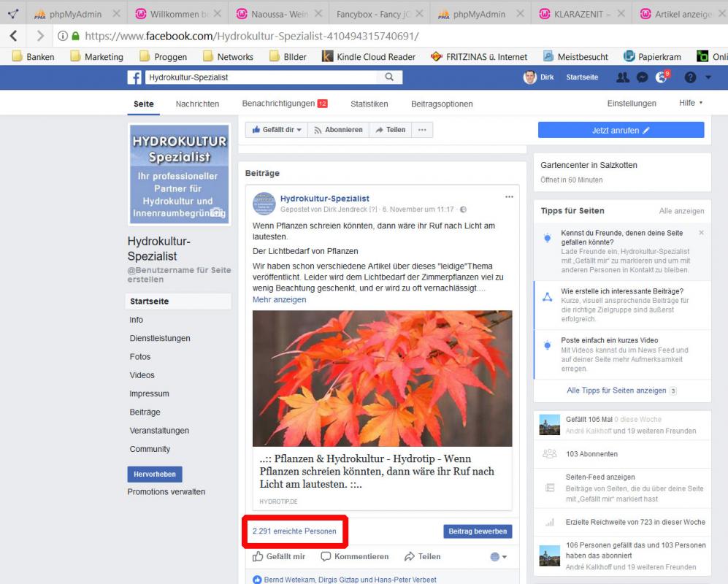The image size is (728, 584).
Task: Expand the post-as identity selector
Action: coord(499,556)
